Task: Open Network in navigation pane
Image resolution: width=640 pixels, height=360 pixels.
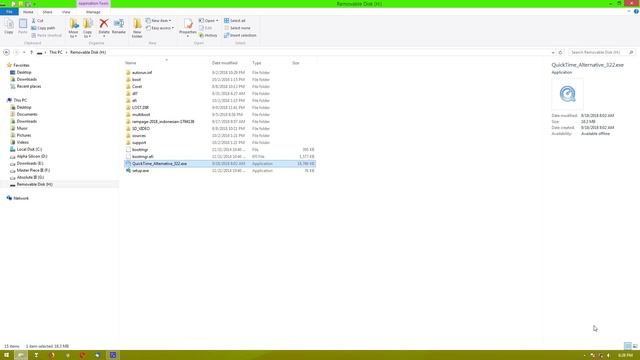Action: tap(21, 198)
